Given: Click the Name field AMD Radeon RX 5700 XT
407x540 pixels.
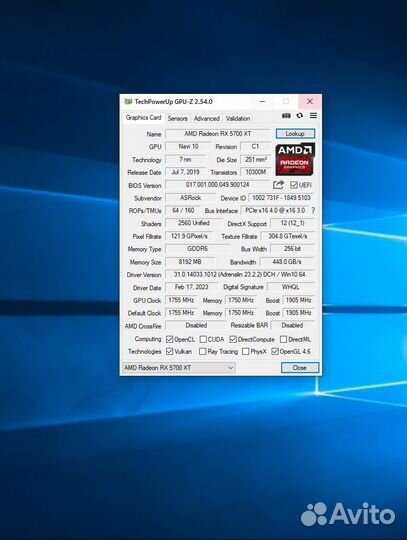Looking at the screenshot, I should coord(218,134).
